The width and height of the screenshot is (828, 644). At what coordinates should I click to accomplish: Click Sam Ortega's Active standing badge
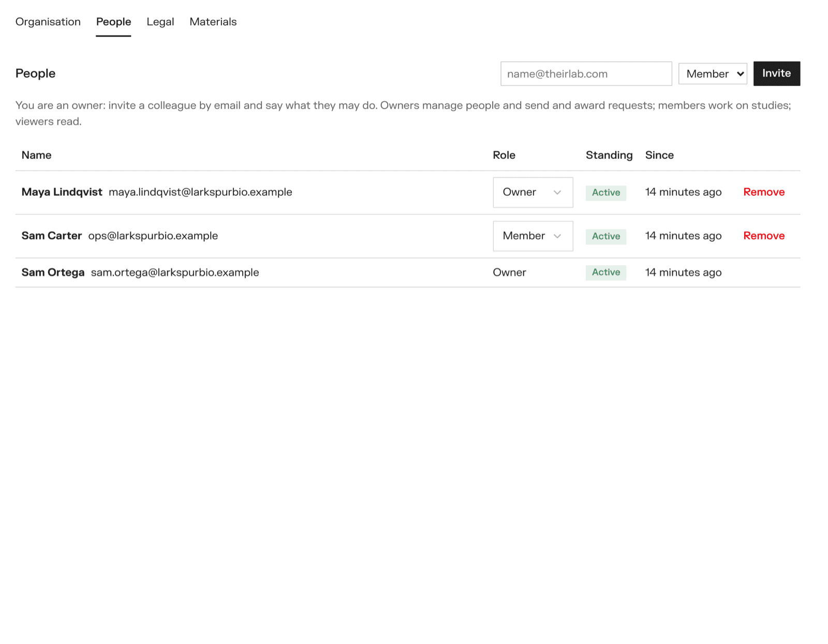click(x=606, y=272)
